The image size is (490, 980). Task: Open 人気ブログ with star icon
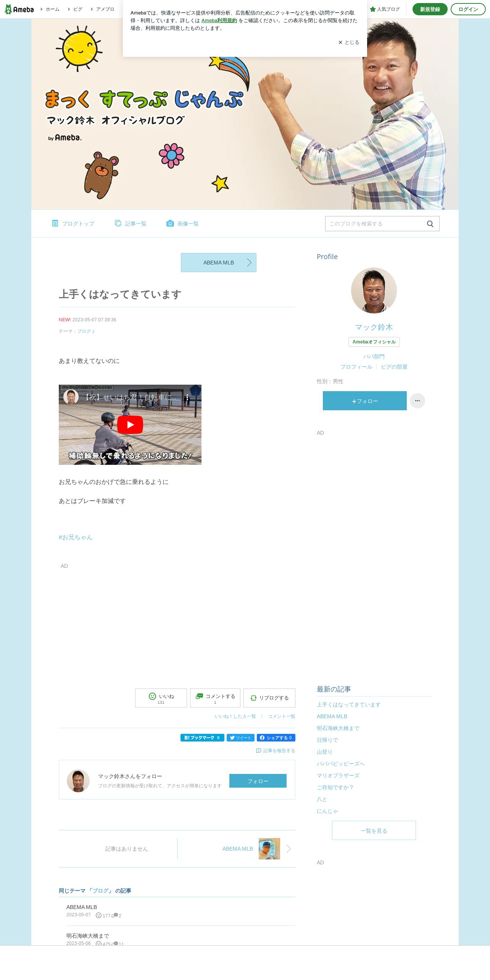pos(385,9)
